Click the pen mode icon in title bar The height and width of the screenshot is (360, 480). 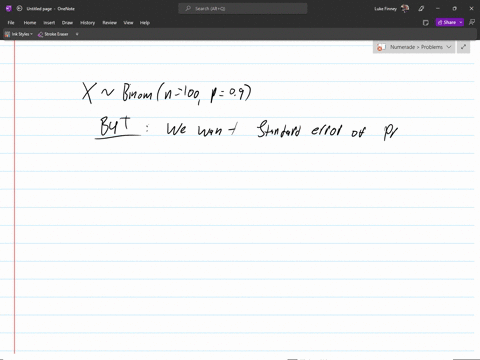pos(421,9)
